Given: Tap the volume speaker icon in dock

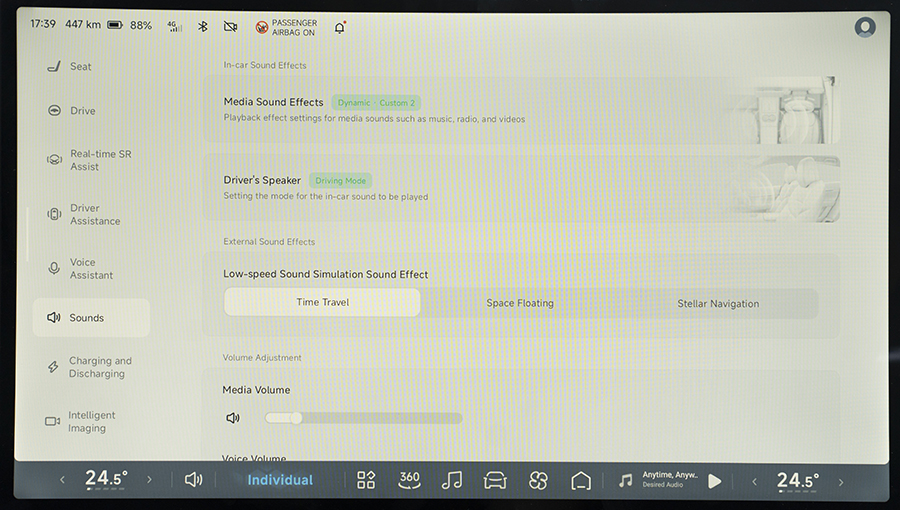Looking at the screenshot, I should pyautogui.click(x=194, y=480).
